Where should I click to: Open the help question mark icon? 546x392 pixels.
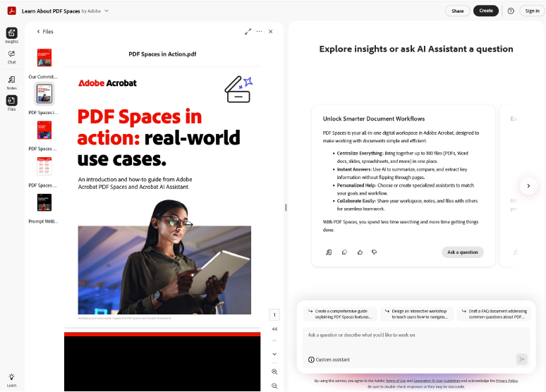click(x=511, y=11)
